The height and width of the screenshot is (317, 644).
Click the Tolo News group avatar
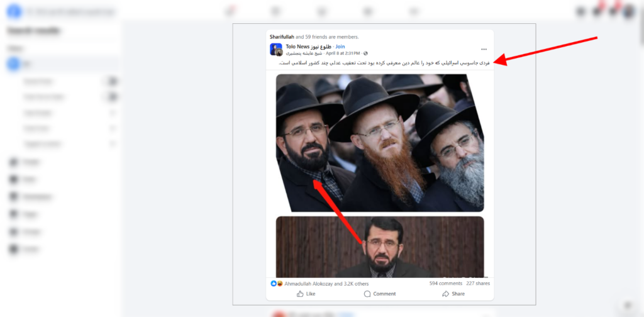click(275, 49)
